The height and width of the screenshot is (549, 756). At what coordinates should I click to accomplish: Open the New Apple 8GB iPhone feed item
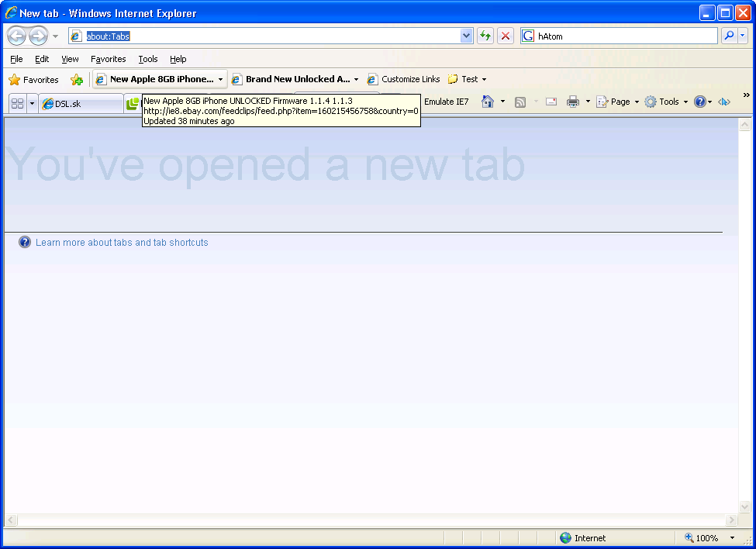coord(155,79)
